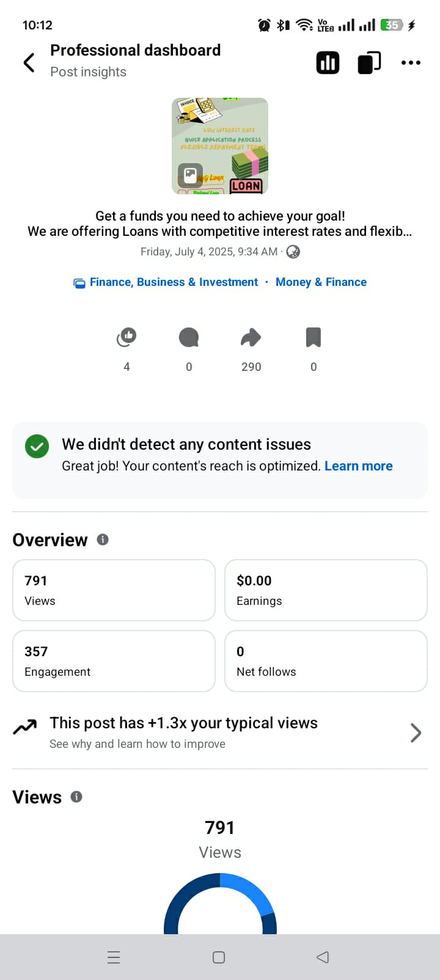This screenshot has height=980, width=440.
Task: Select the 791 Views overview card
Action: [114, 590]
